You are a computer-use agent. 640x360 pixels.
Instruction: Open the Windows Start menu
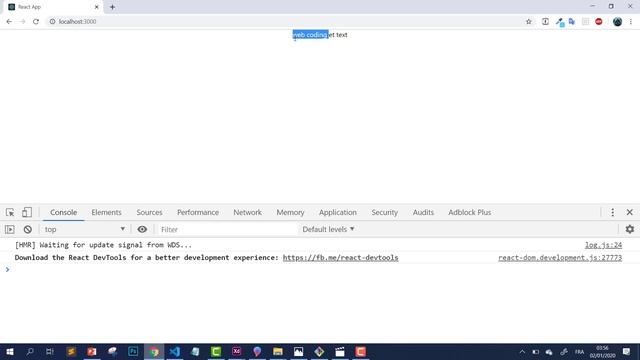pyautogui.click(x=10, y=351)
